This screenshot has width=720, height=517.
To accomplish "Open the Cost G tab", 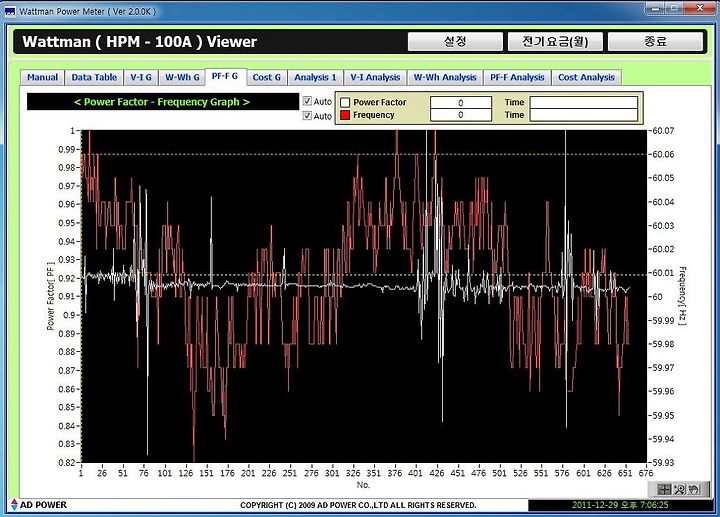I will [266, 77].
